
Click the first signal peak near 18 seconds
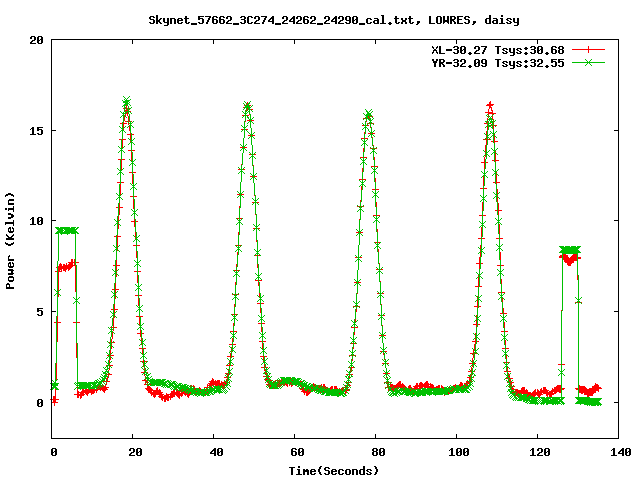tap(127, 101)
